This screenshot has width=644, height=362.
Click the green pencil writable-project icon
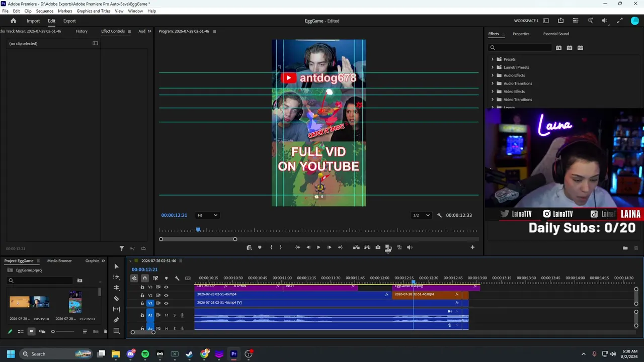click(x=10, y=331)
